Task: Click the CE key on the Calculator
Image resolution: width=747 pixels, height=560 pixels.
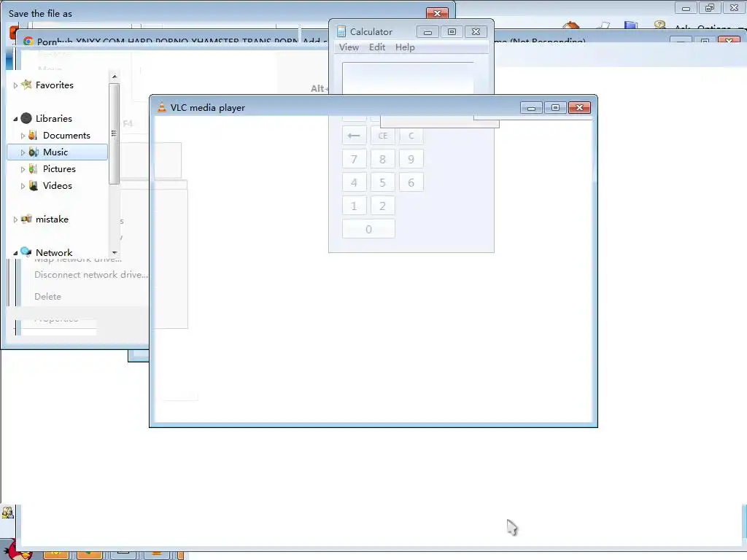Action: [x=382, y=136]
